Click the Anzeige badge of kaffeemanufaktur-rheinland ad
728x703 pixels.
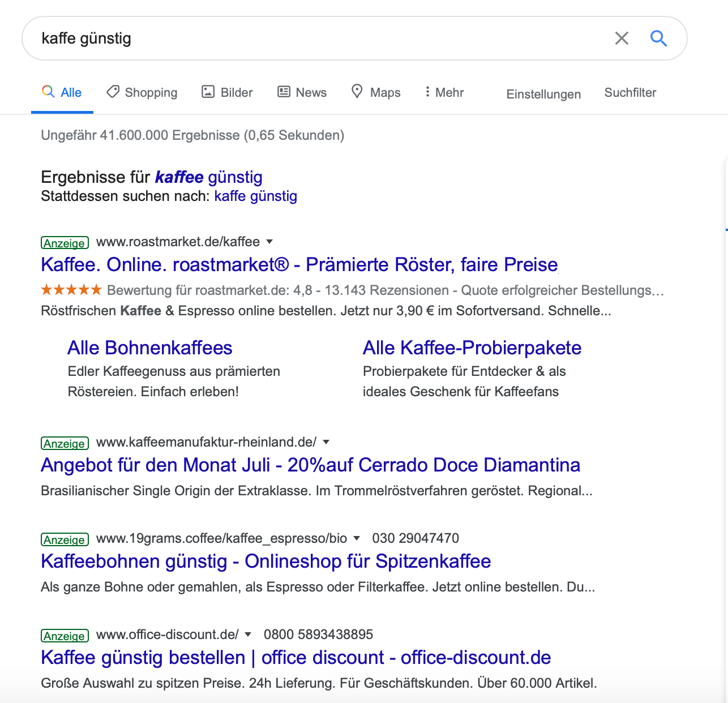coord(65,443)
